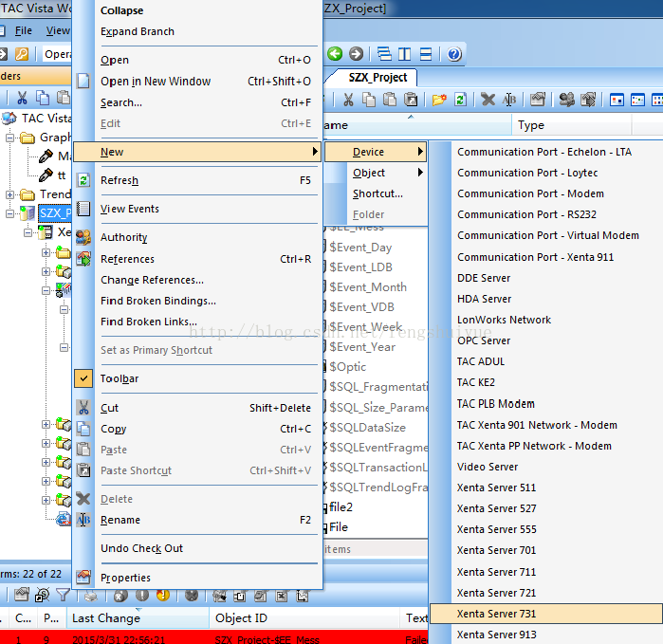Image resolution: width=663 pixels, height=644 pixels.
Task: Click Cut scissors in SZX_Project toolbar
Action: pyautogui.click(x=348, y=100)
